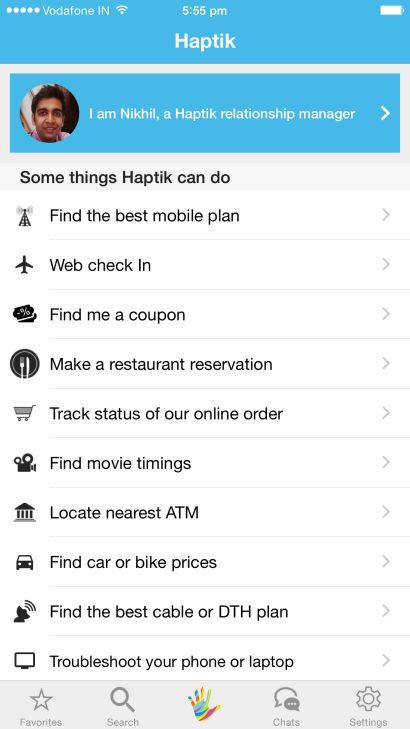Tap the satellite dish DTH icon
The height and width of the screenshot is (729, 410).
click(25, 611)
